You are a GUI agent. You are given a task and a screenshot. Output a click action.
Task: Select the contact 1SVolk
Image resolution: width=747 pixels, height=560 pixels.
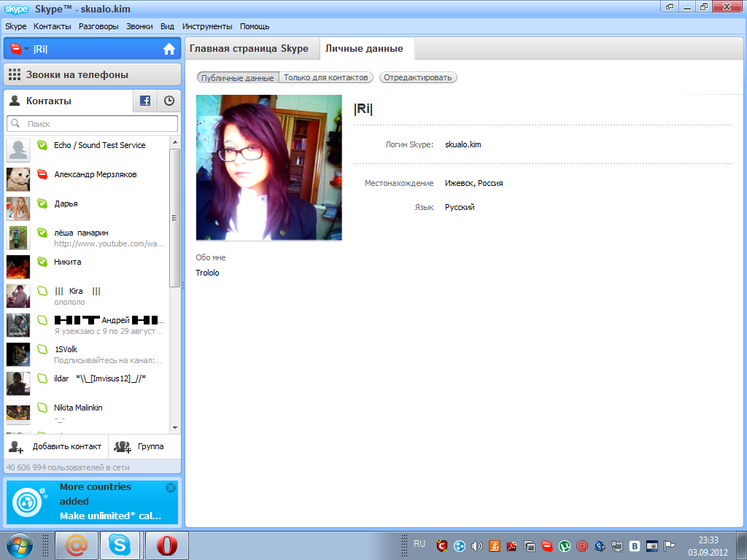click(87, 354)
